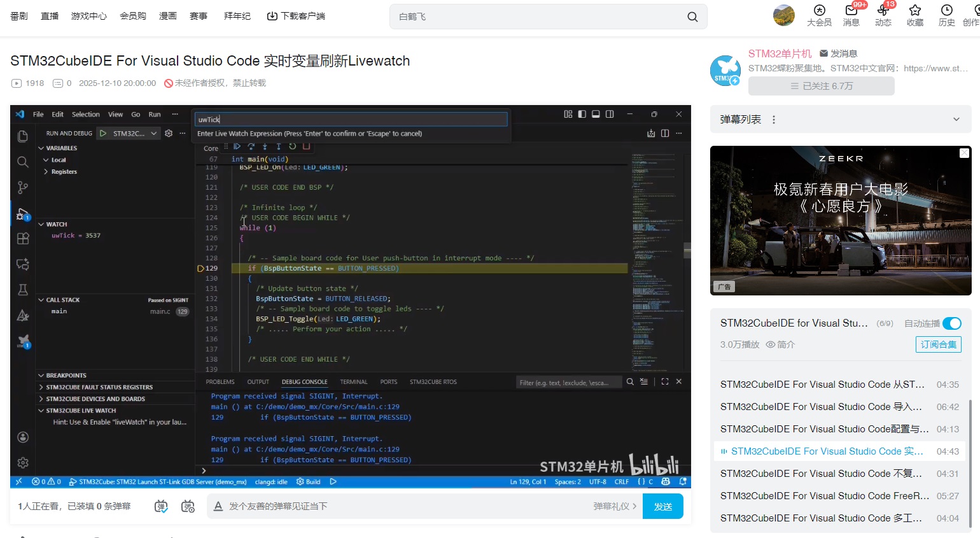The height and width of the screenshot is (538, 980).
Task: Click 发消息 to message the uploader
Action: point(839,53)
